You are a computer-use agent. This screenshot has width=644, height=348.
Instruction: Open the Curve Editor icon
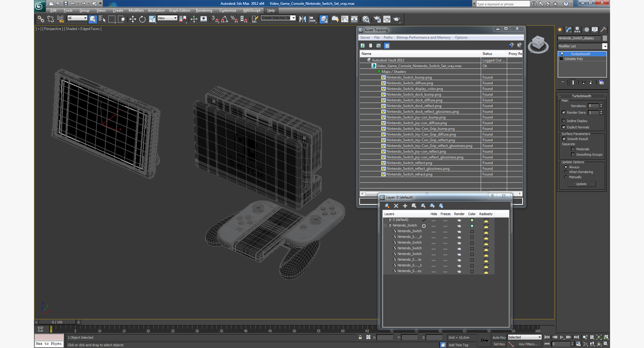[x=345, y=19]
